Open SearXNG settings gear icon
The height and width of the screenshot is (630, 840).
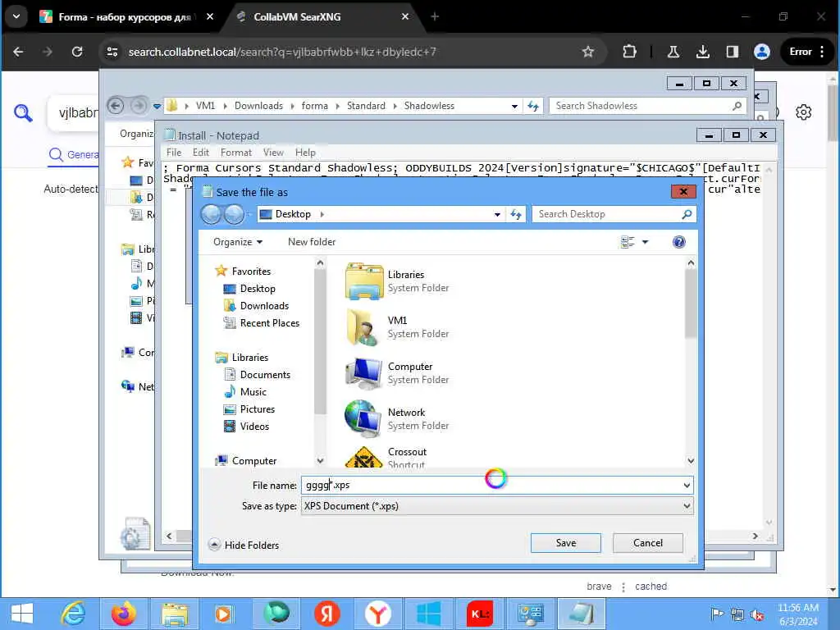803,112
